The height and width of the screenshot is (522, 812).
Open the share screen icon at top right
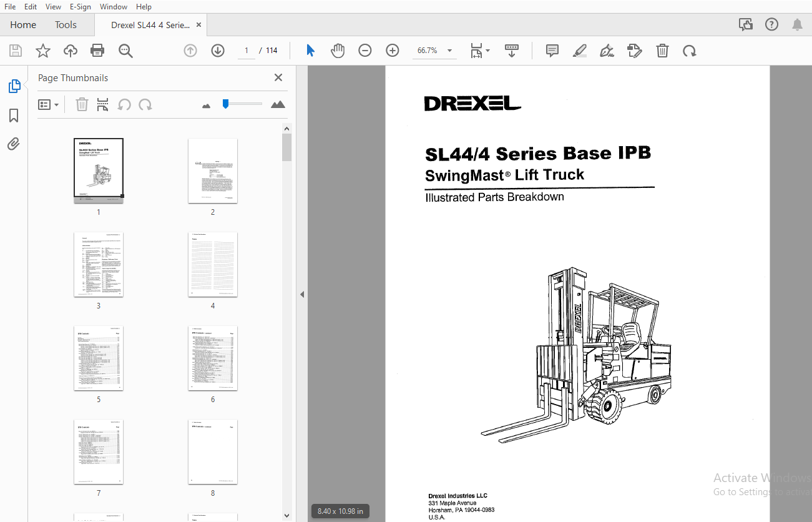(746, 25)
